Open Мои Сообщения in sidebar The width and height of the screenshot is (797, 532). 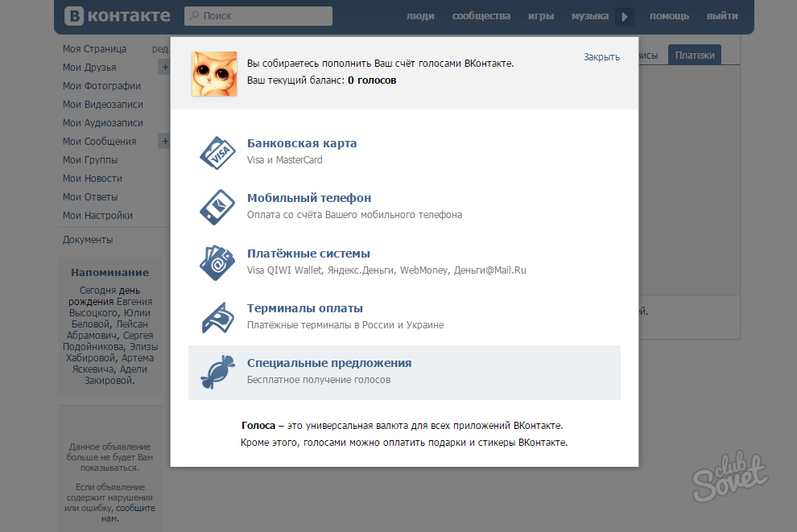pyautogui.click(x=100, y=142)
